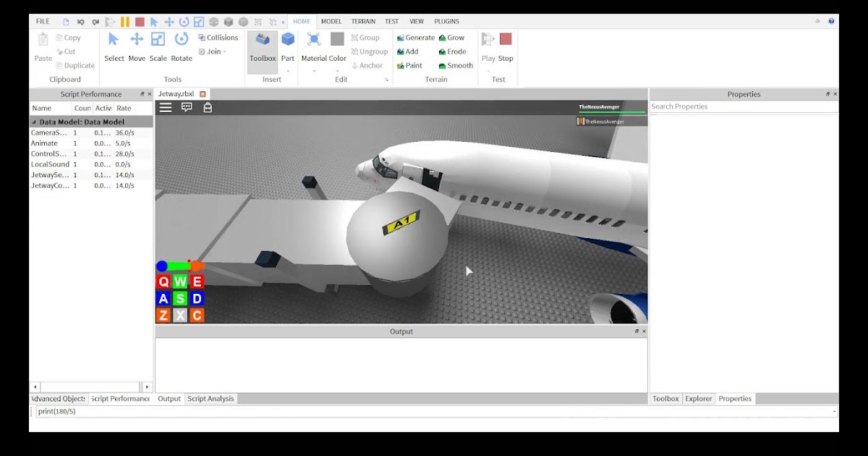Switch to the Explorer panel tab

[x=699, y=399]
